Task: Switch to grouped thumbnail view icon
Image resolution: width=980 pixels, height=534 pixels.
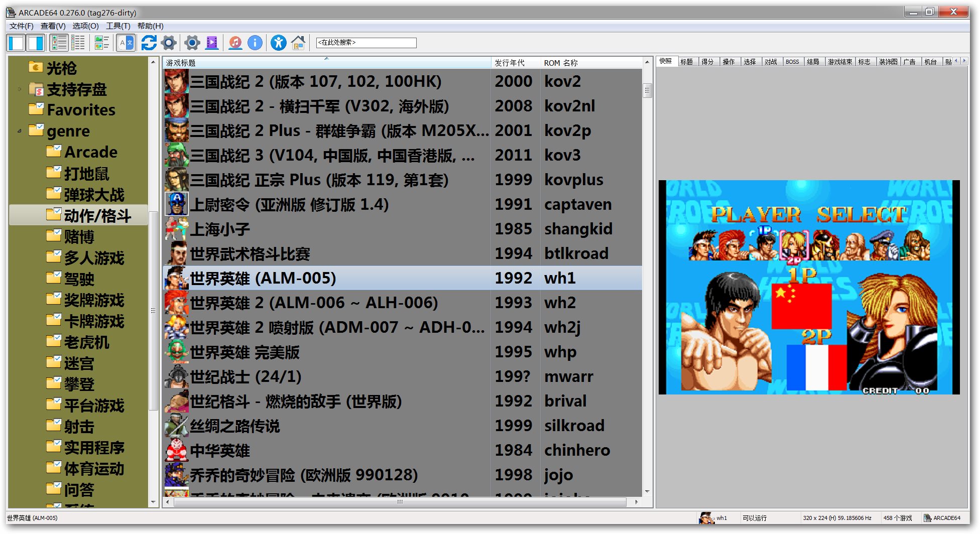Action: [x=102, y=43]
